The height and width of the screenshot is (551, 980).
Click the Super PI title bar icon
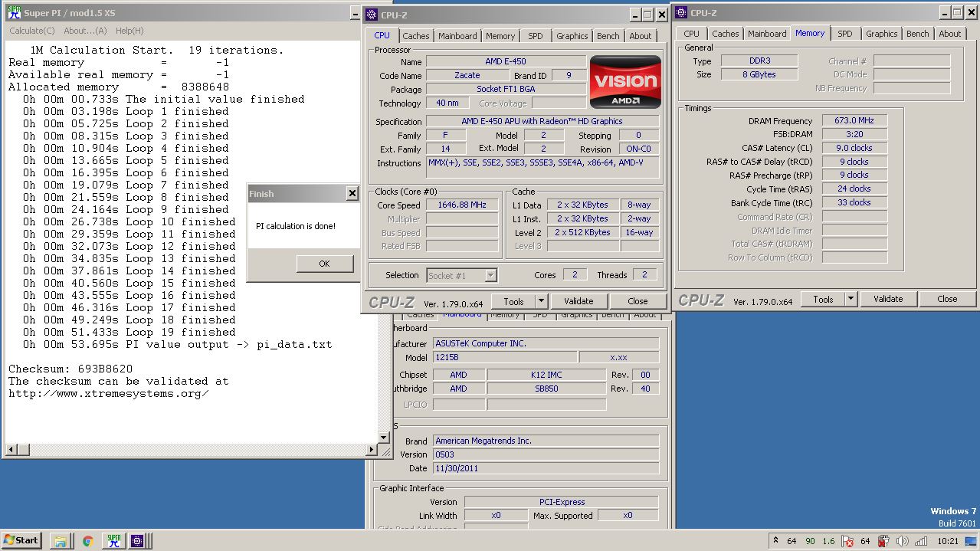[14, 11]
